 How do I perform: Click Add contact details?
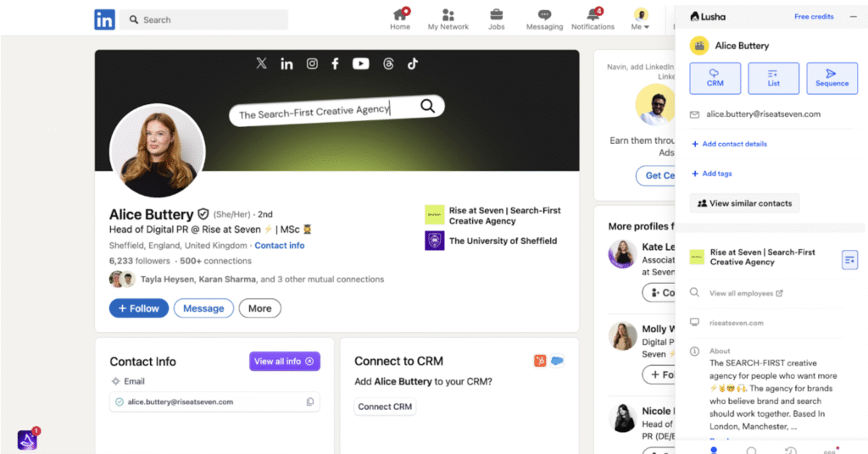tap(729, 144)
